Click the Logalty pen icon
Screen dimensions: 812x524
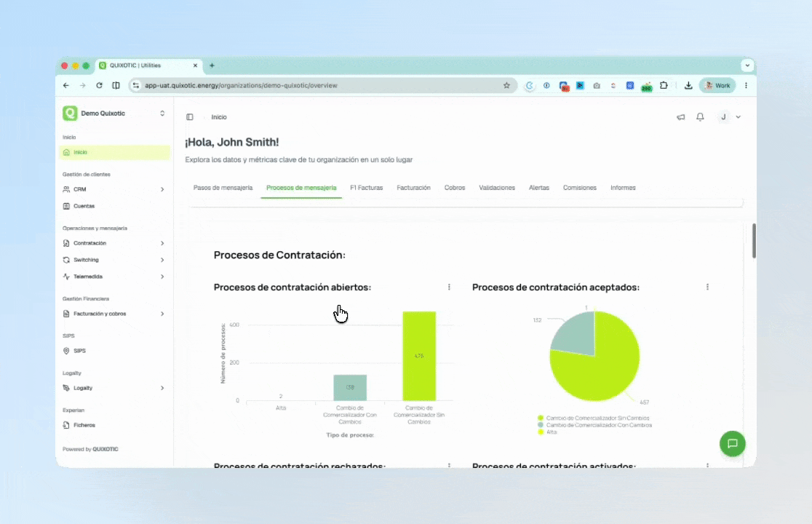click(x=66, y=388)
